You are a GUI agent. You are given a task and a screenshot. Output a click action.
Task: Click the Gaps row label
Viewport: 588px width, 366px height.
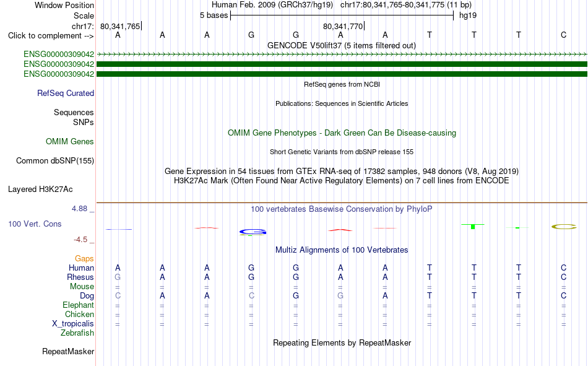84,258
